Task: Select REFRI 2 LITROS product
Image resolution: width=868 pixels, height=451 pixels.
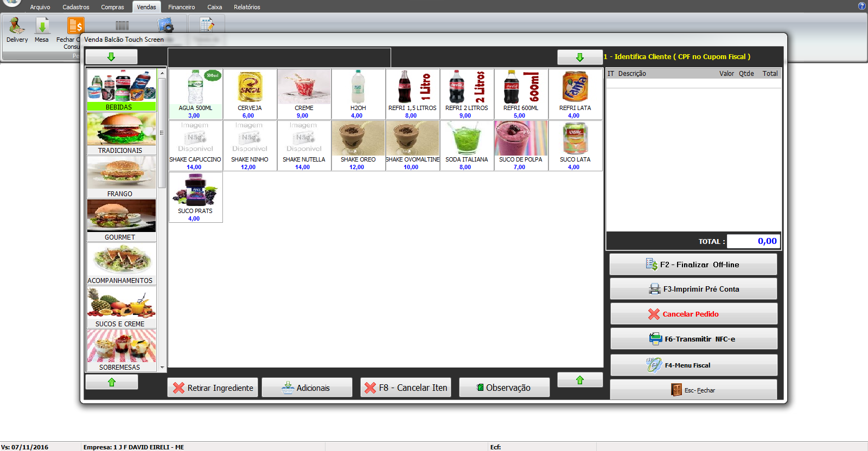Action: [467, 94]
